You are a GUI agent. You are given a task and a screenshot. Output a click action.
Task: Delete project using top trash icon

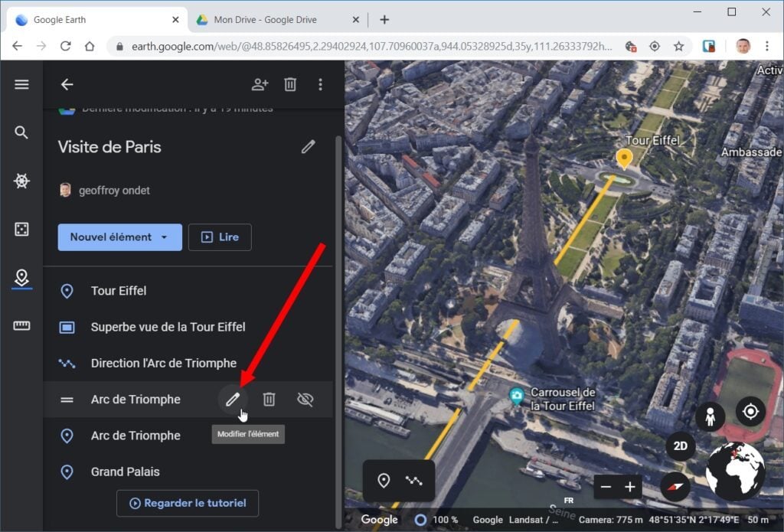point(290,84)
